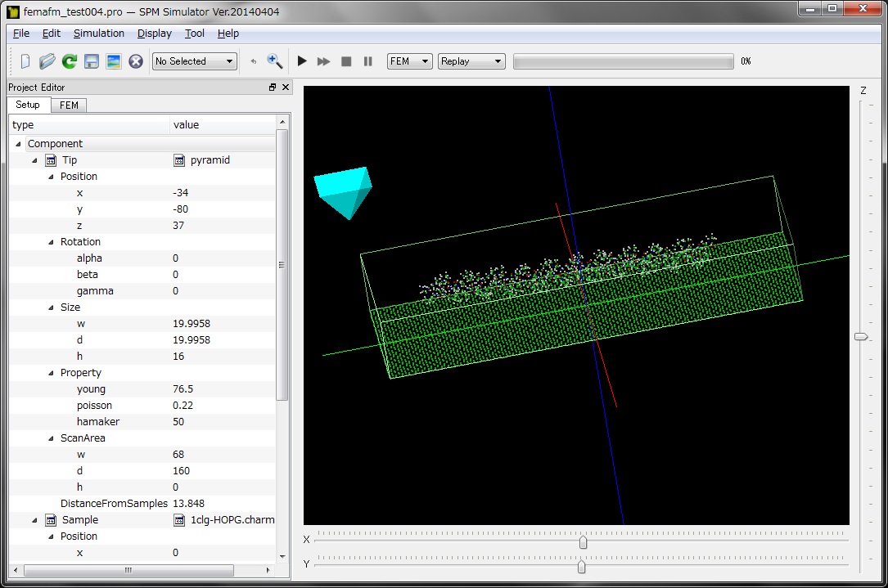Collapse the ScanArea tree section
888x588 pixels.
(51, 438)
